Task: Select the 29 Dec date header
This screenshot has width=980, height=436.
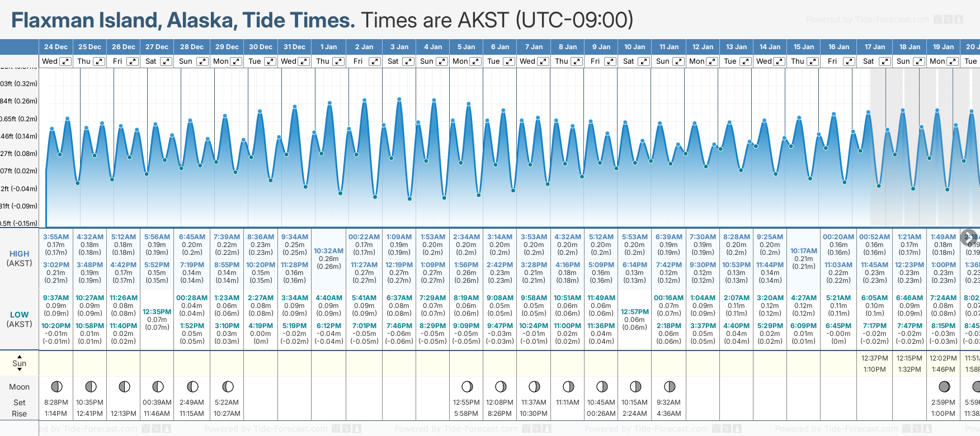Action: coord(227,47)
